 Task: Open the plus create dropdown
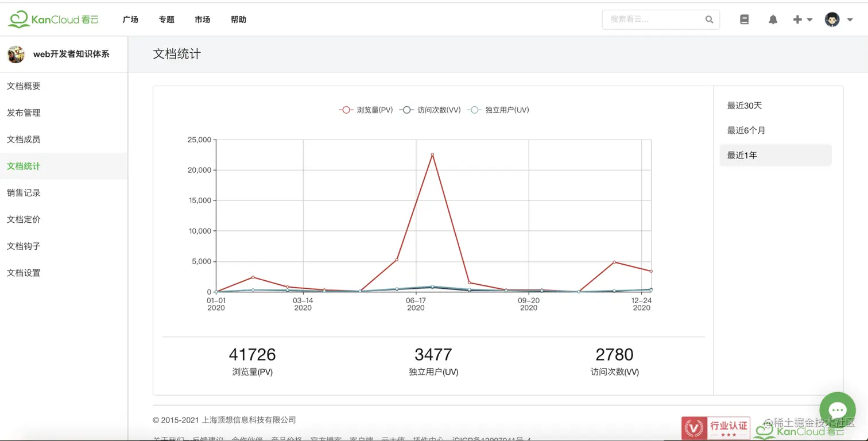pos(803,20)
